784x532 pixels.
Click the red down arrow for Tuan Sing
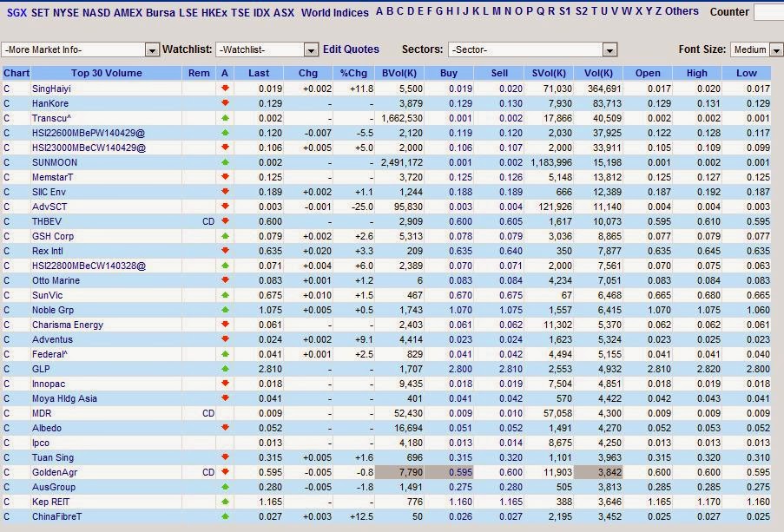pyautogui.click(x=225, y=457)
